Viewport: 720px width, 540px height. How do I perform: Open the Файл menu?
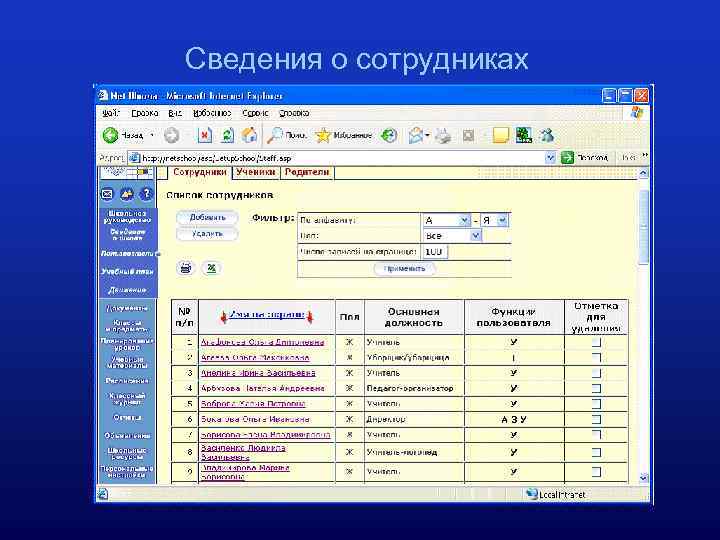point(111,113)
